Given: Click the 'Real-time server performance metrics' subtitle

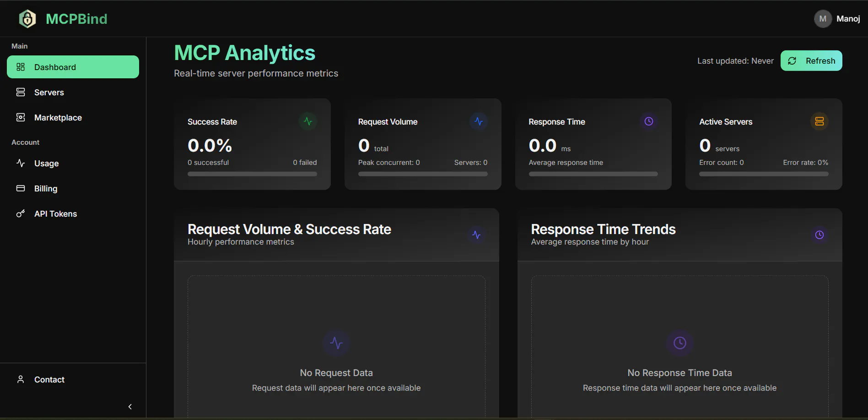Looking at the screenshot, I should click(256, 73).
